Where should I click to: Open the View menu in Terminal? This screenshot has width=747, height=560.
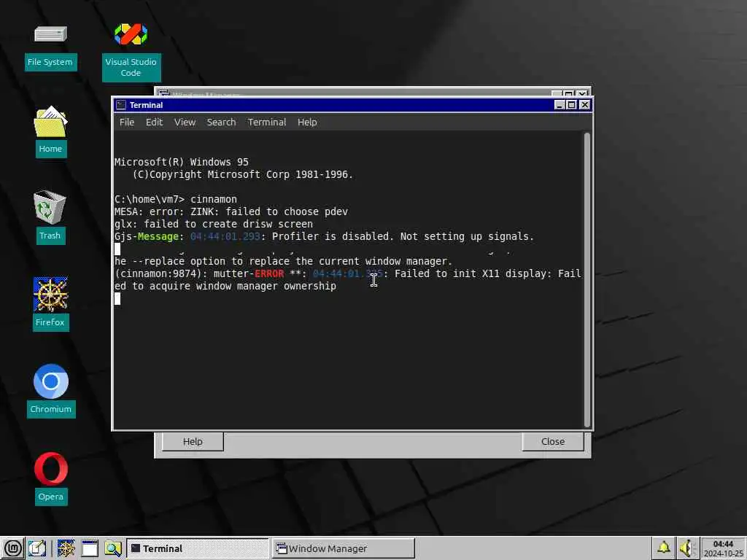tap(185, 122)
